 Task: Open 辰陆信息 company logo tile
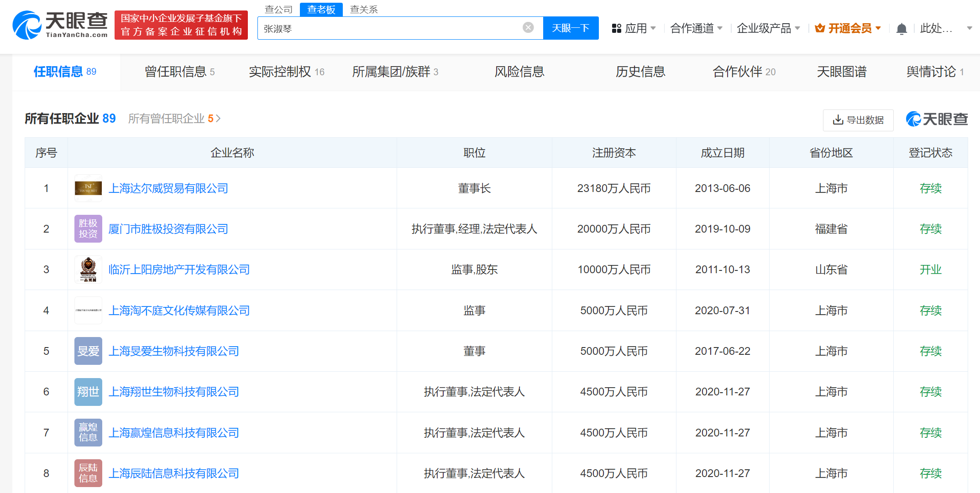tap(88, 473)
